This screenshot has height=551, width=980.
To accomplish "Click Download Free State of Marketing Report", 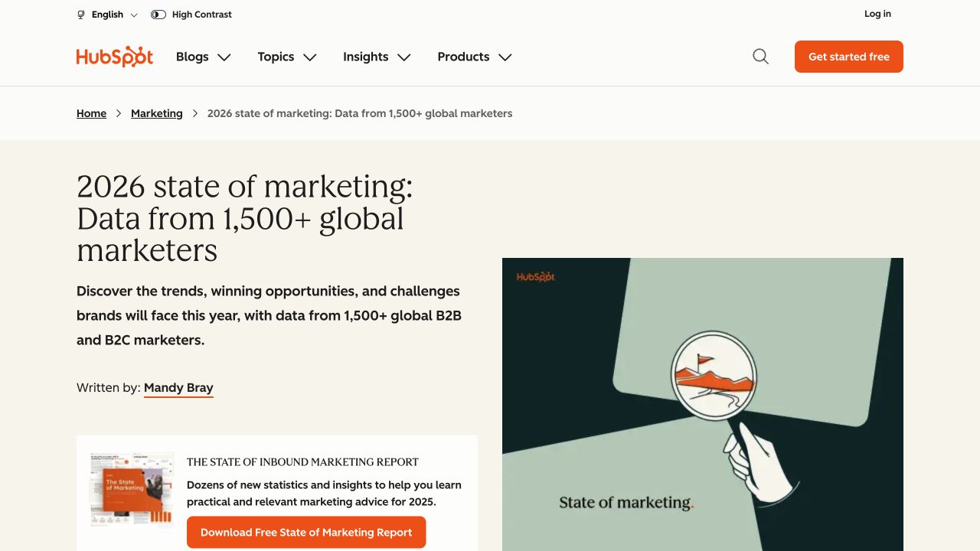I will click(x=306, y=533).
